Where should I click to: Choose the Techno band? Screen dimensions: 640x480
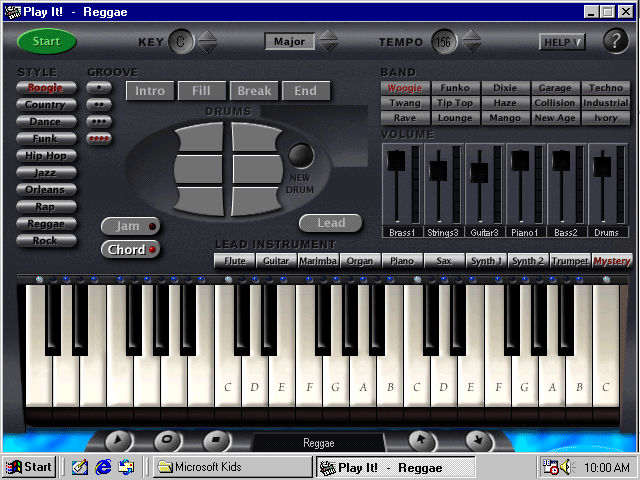click(606, 88)
